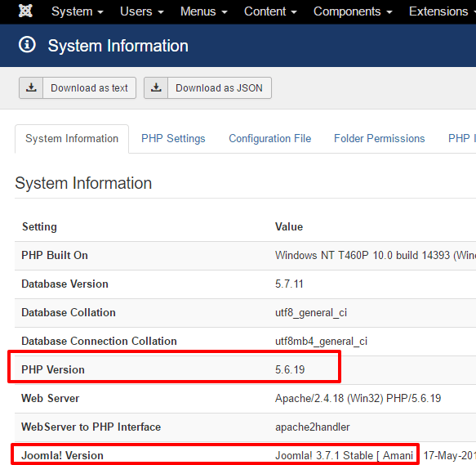The width and height of the screenshot is (476, 465).
Task: Click the Apache/2.4.18 web server value
Action: tap(358, 398)
